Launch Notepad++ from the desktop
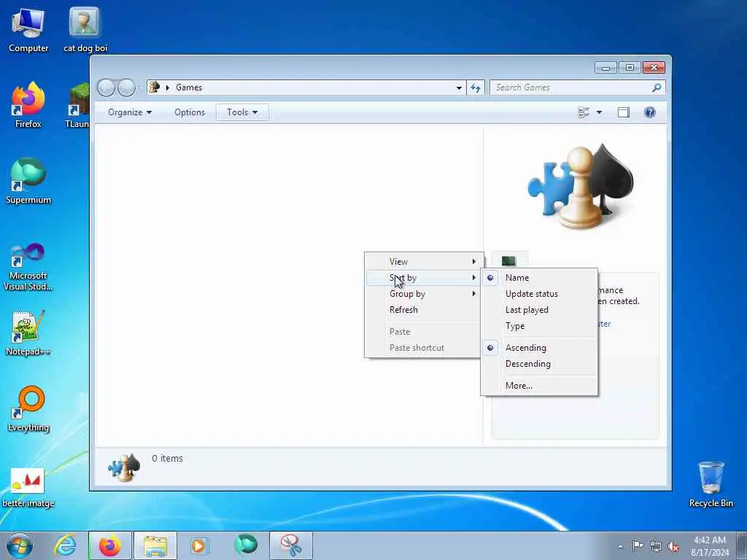This screenshot has height=560, width=747. click(x=28, y=333)
